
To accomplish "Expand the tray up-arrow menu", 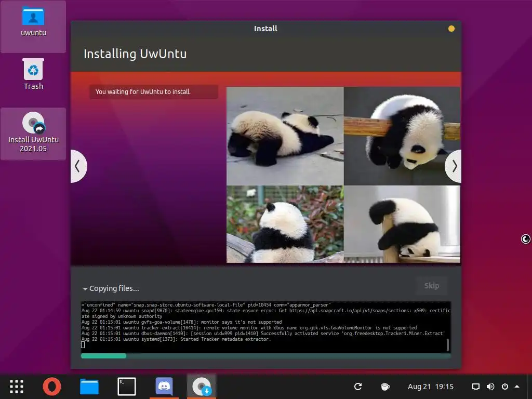I will pos(517,387).
